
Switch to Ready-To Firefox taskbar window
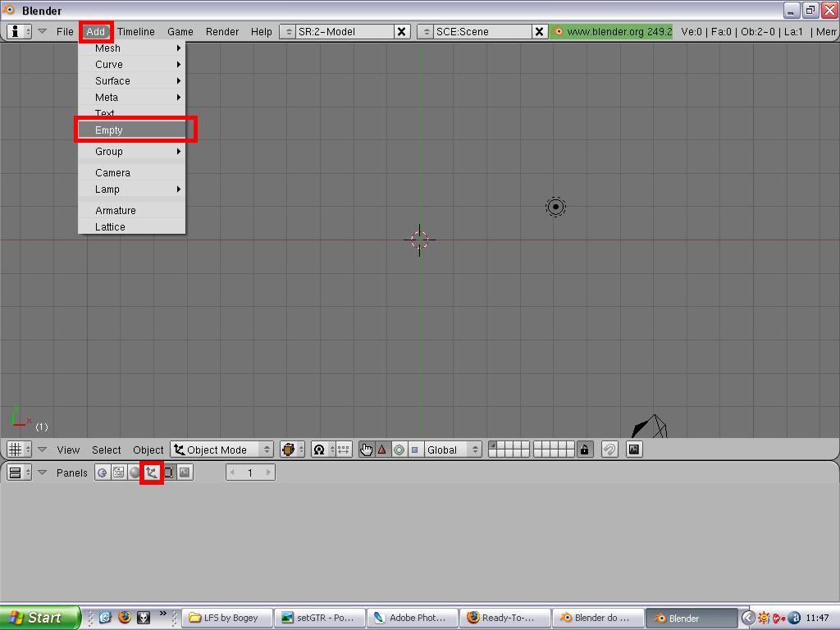pyautogui.click(x=505, y=618)
